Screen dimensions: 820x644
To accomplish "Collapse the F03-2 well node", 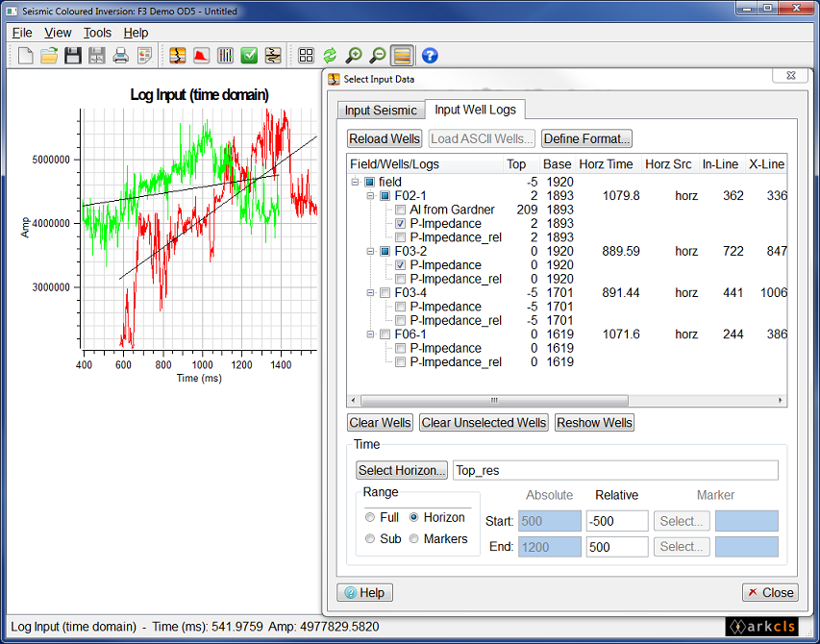I will click(x=370, y=252).
